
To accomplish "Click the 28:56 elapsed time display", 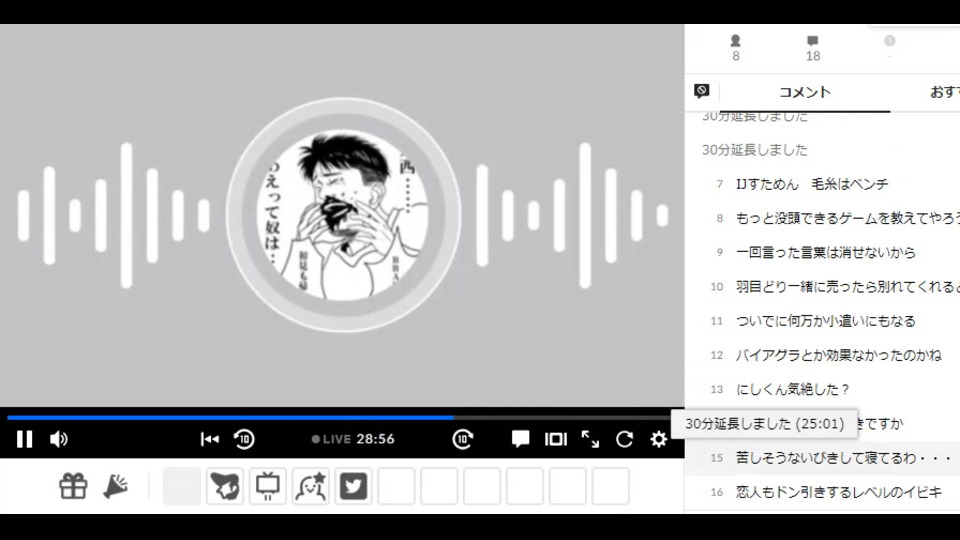I will [x=375, y=439].
